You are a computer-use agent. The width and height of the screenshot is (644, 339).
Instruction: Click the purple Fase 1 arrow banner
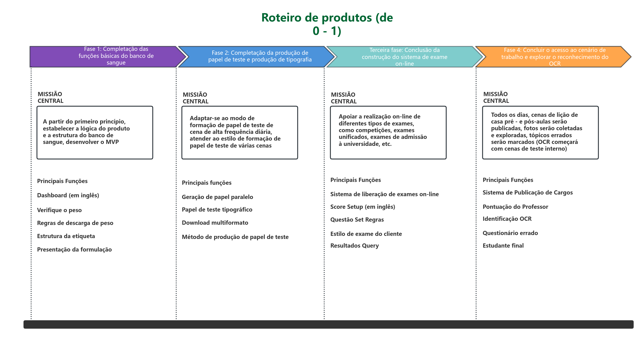108,57
